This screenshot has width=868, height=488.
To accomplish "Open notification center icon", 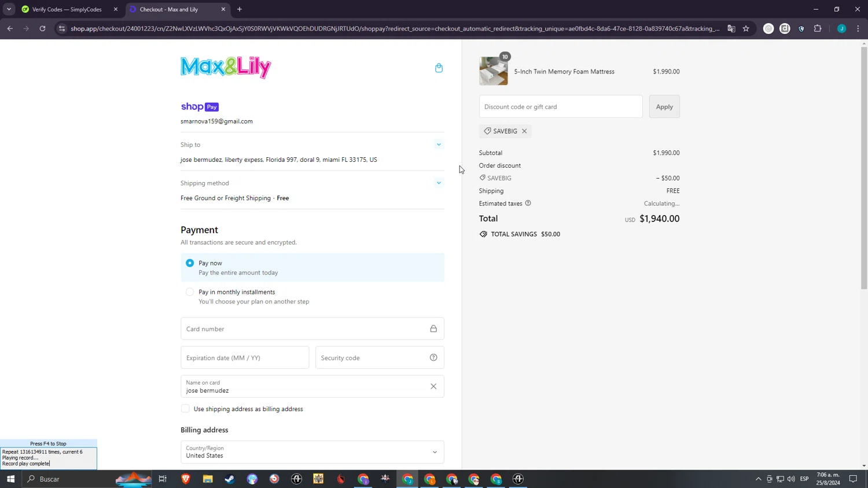I will [x=853, y=479].
